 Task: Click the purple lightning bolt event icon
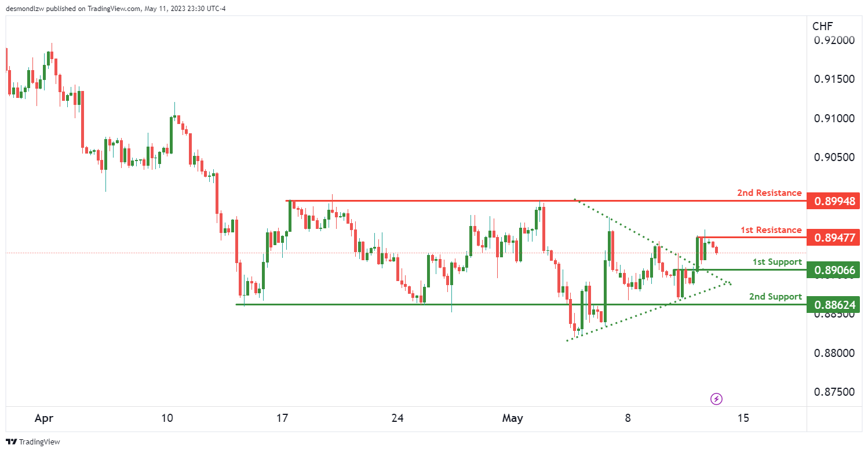tap(717, 399)
